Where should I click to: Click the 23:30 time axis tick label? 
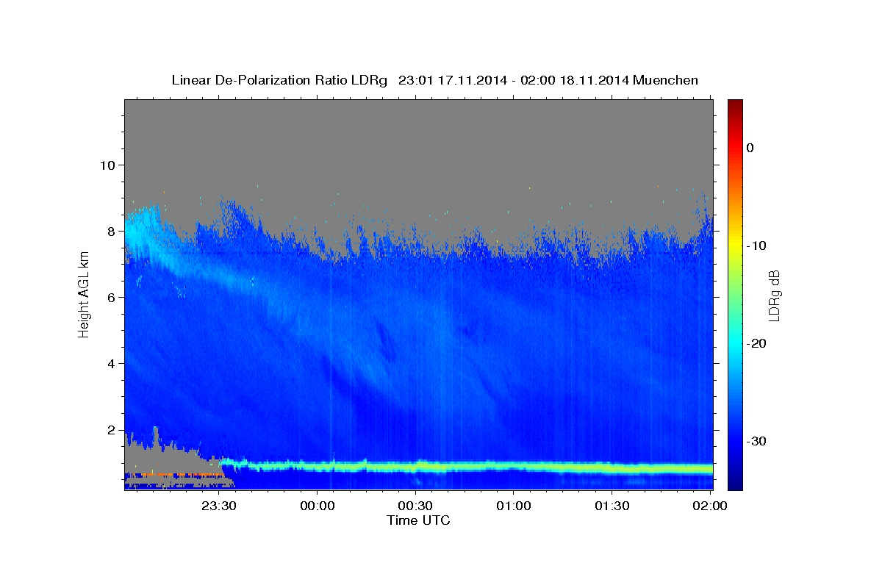(x=219, y=506)
